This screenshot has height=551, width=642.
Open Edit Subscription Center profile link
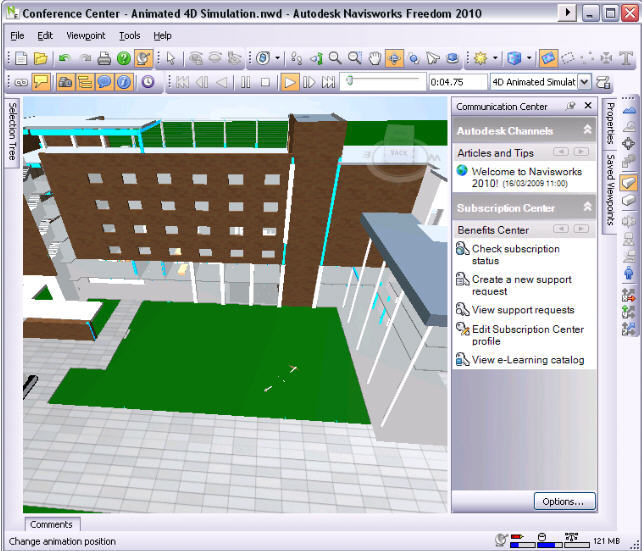click(x=527, y=335)
